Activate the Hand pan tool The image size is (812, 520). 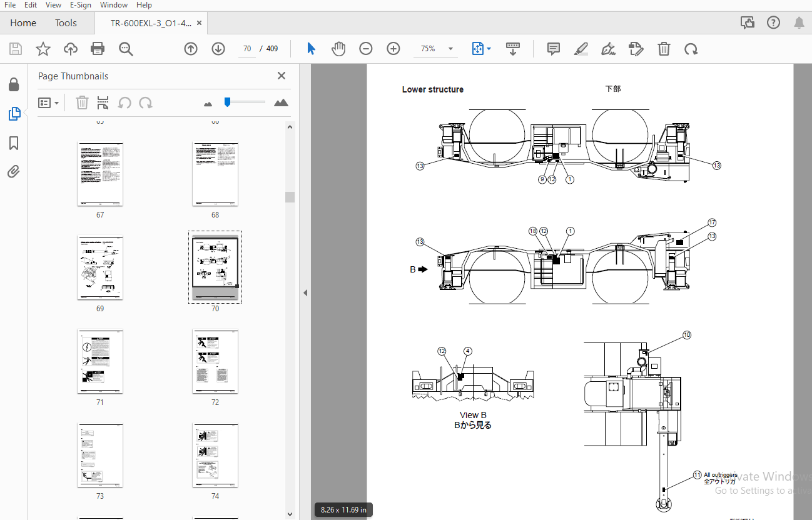(x=338, y=49)
